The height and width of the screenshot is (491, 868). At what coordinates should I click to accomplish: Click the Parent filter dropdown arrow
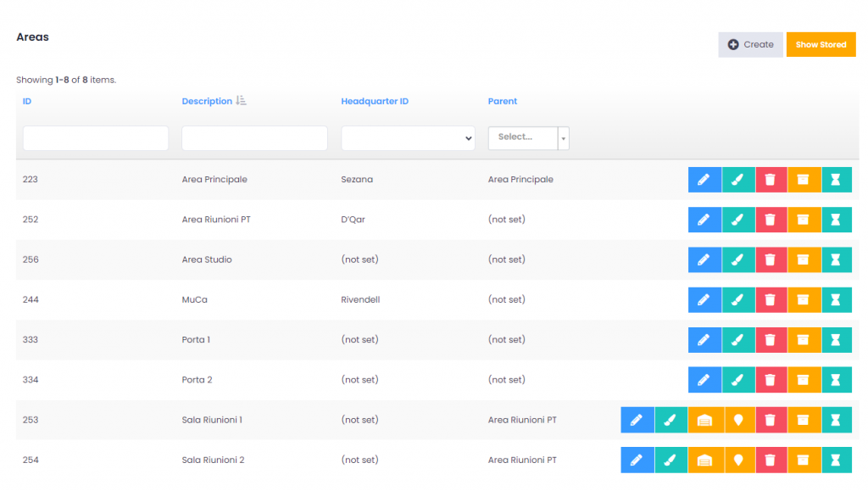563,137
